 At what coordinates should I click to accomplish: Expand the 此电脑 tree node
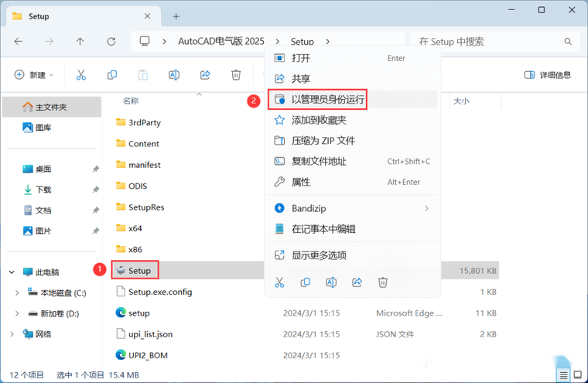[12, 272]
